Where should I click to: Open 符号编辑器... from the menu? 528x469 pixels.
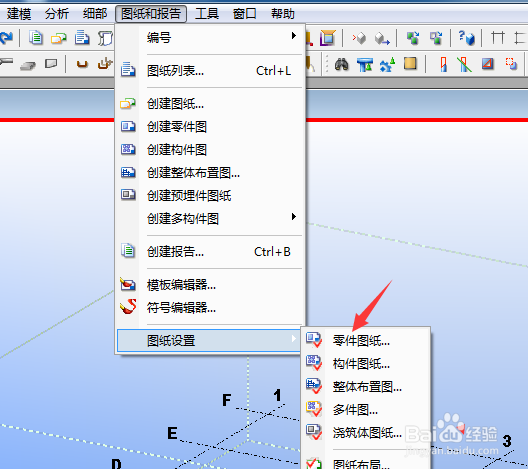pos(210,307)
